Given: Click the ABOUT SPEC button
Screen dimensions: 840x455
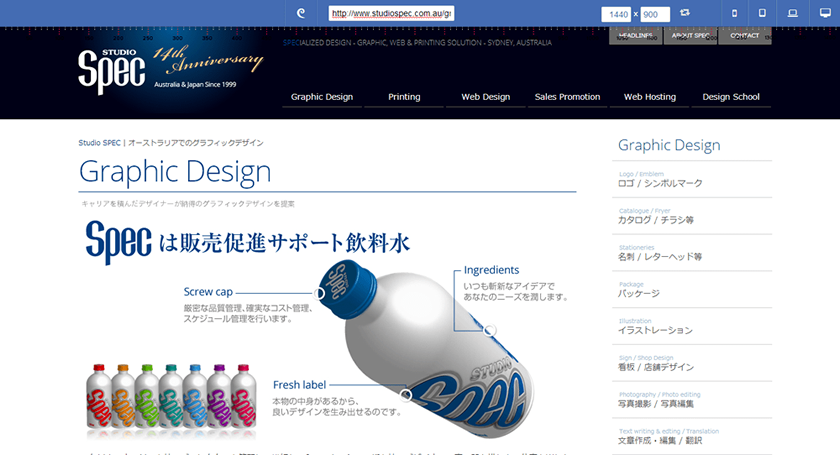Looking at the screenshot, I should click(690, 36).
